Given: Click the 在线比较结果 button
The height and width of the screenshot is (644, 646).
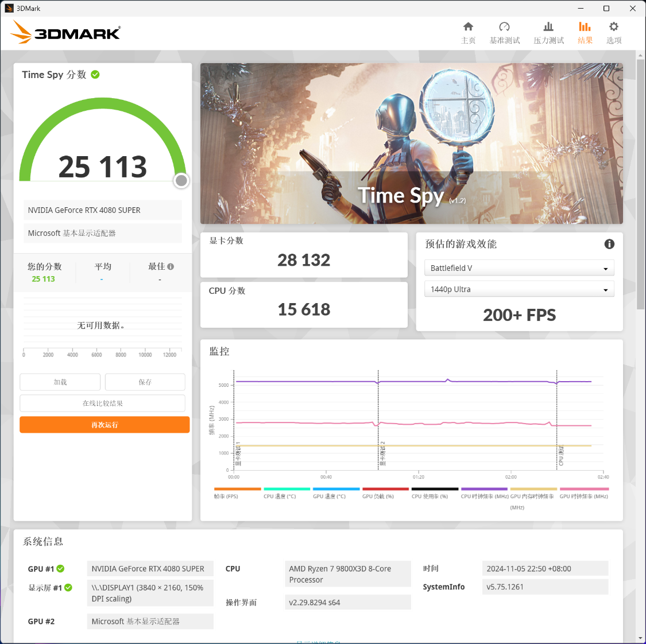Looking at the screenshot, I should click(103, 404).
